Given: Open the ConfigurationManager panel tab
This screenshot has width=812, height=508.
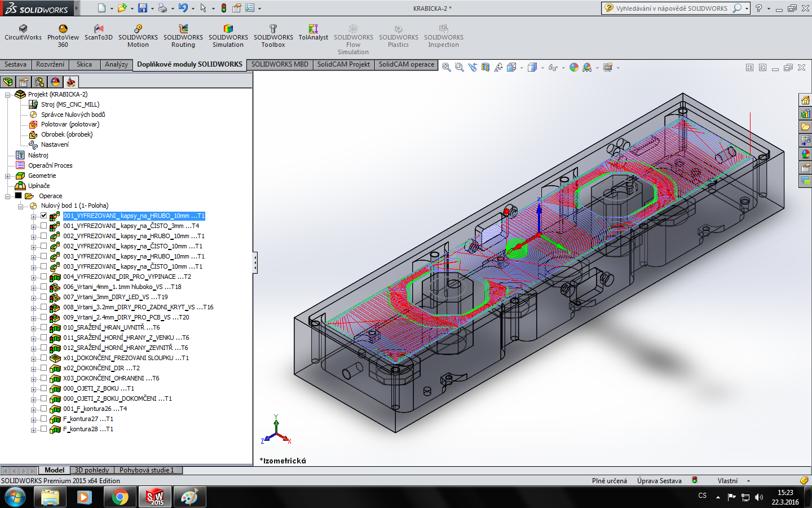Looking at the screenshot, I should click(x=39, y=82).
